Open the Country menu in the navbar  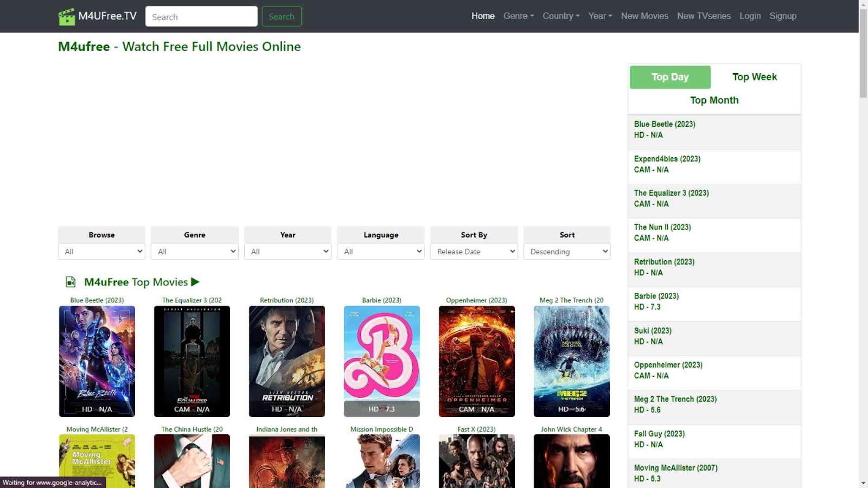pyautogui.click(x=561, y=16)
